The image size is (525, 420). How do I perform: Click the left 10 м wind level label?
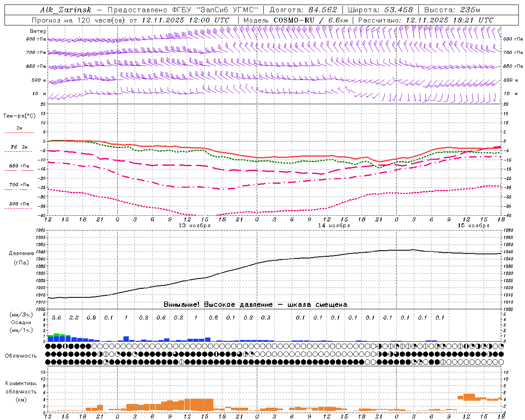(39, 94)
